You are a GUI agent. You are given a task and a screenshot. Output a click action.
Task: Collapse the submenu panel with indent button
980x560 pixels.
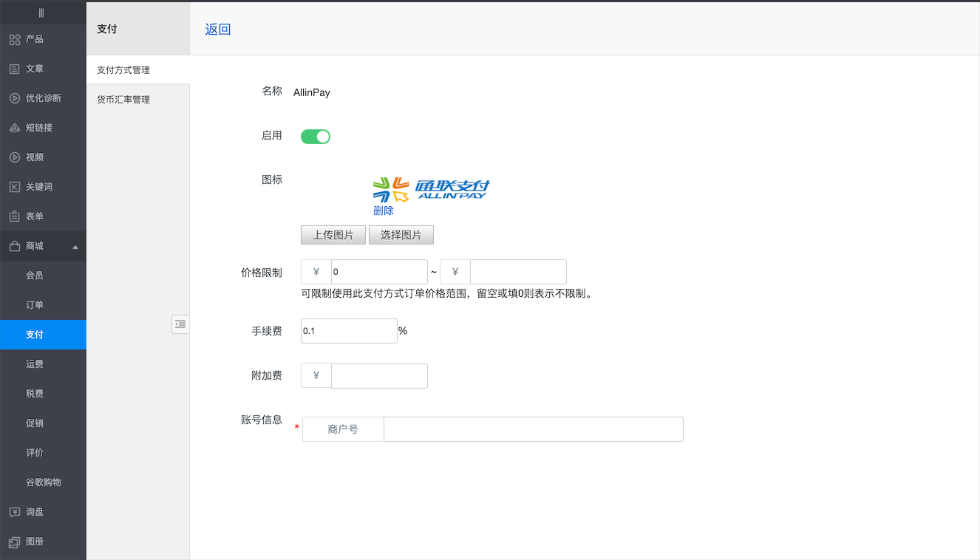[x=180, y=324]
